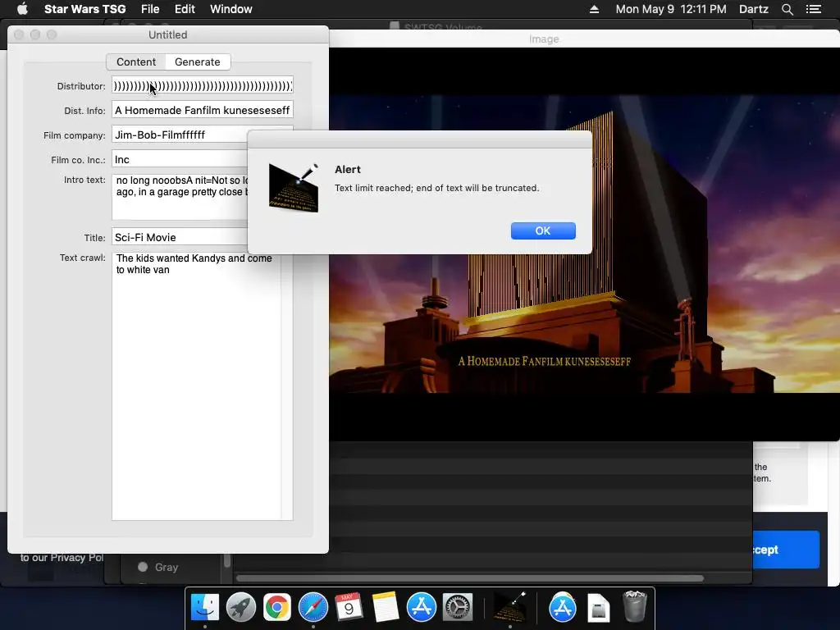
Task: Click the movie preview image
Action: 584,244
